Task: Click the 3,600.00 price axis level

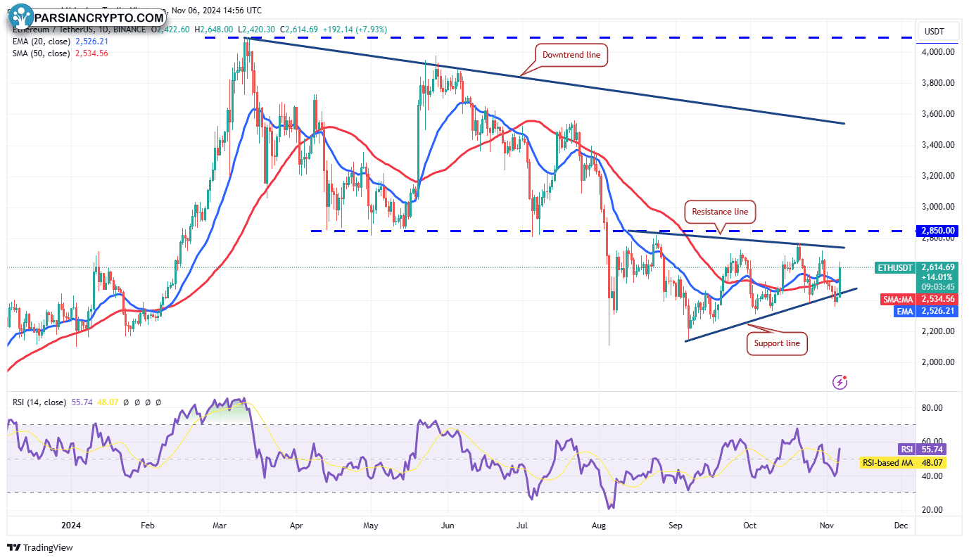Action: [939, 114]
